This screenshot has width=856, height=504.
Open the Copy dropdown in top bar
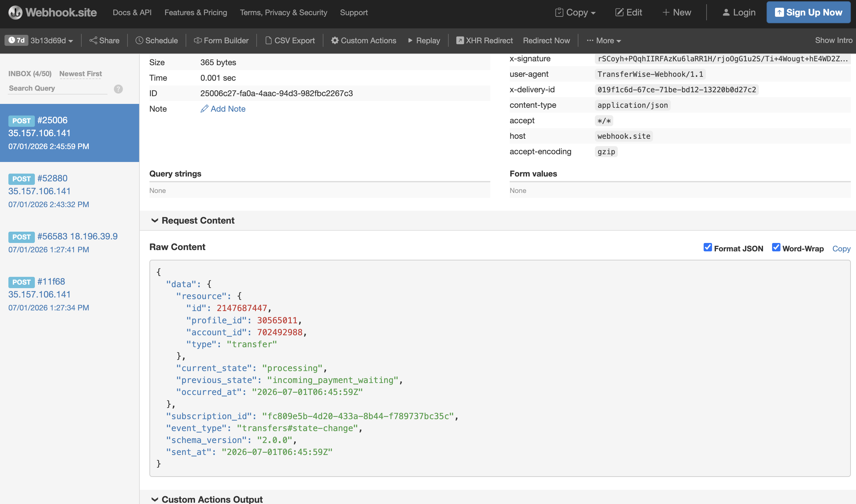pos(575,13)
